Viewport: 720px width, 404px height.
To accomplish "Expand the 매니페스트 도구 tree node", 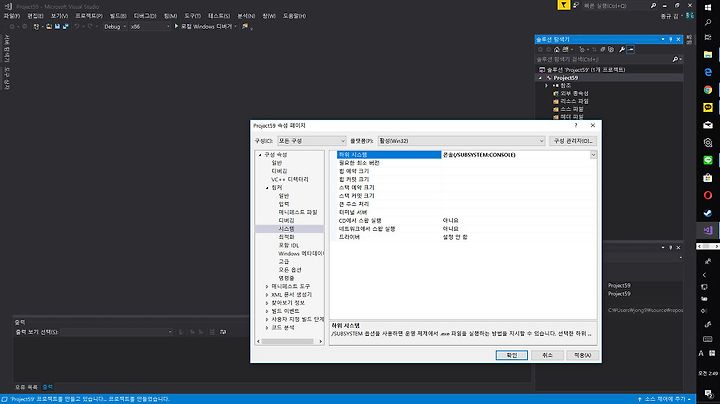I will click(267, 286).
